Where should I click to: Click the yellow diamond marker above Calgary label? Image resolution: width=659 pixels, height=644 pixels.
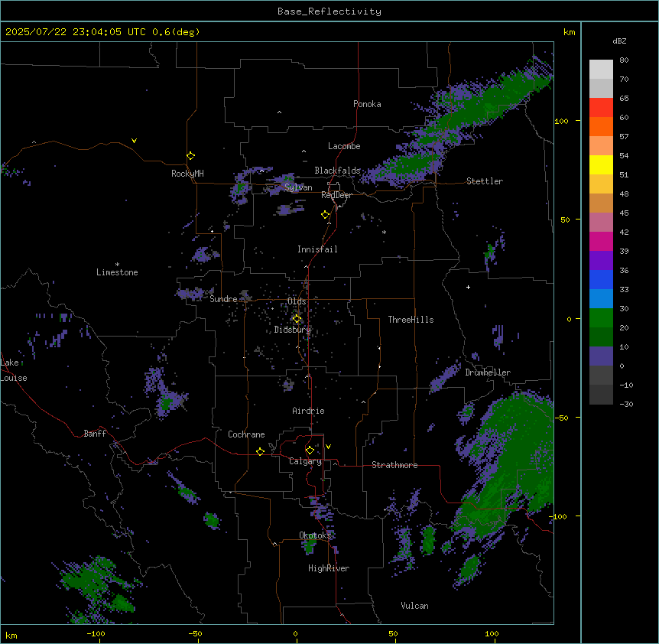(x=310, y=450)
